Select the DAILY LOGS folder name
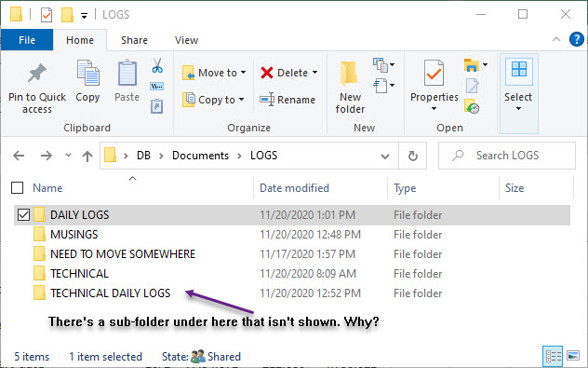 coord(79,215)
